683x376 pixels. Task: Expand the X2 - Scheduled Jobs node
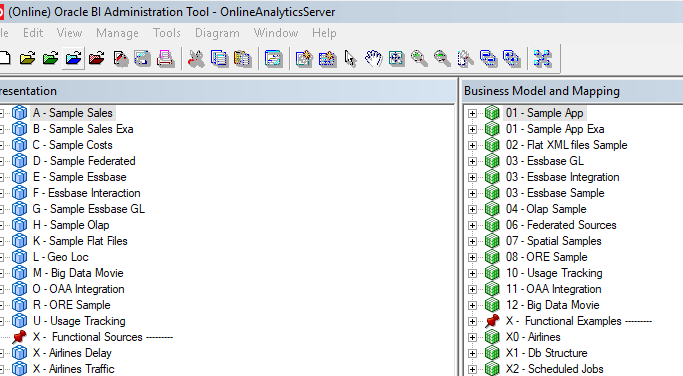[x=472, y=369]
